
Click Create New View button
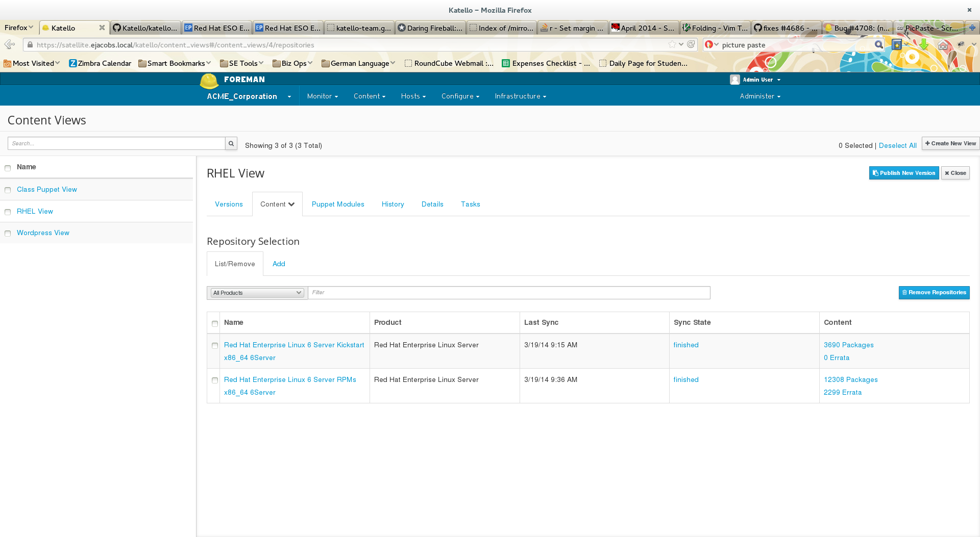point(950,143)
